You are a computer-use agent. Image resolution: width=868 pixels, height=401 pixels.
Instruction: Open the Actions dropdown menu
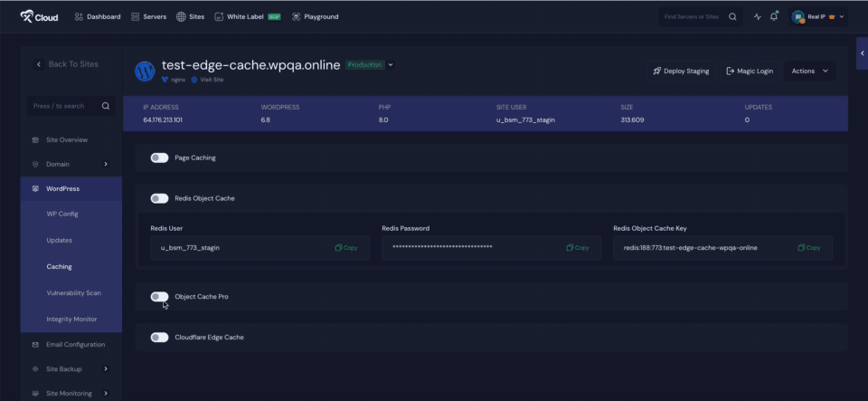point(809,71)
